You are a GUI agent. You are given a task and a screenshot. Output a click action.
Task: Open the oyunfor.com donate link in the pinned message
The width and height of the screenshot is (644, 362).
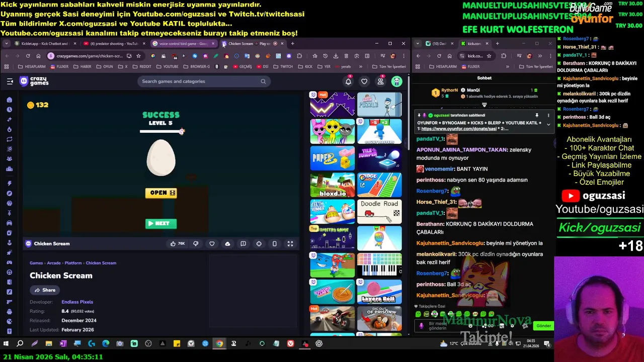(x=458, y=129)
